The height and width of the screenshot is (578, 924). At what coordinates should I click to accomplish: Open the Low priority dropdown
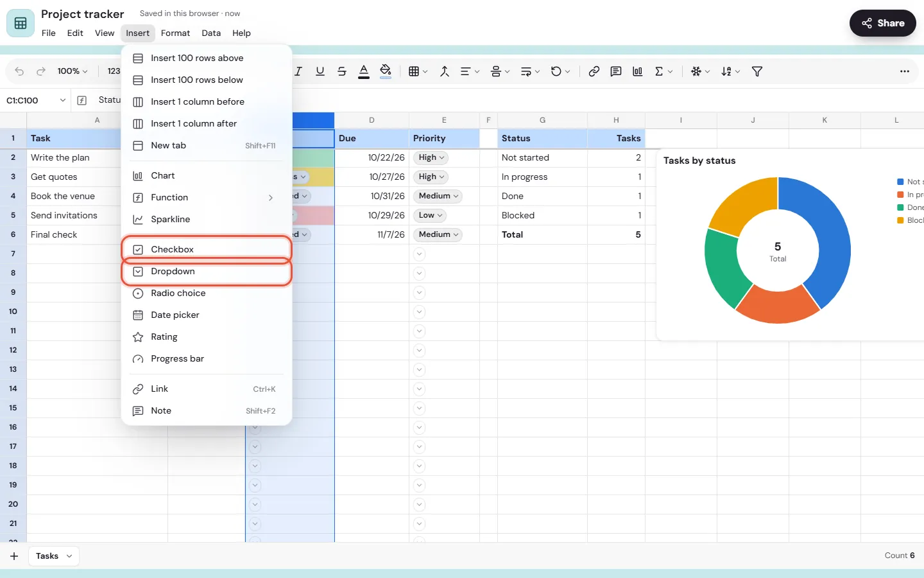431,215
